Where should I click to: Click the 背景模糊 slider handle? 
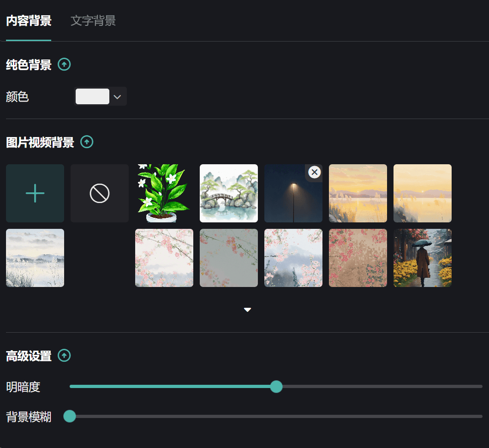(70, 417)
